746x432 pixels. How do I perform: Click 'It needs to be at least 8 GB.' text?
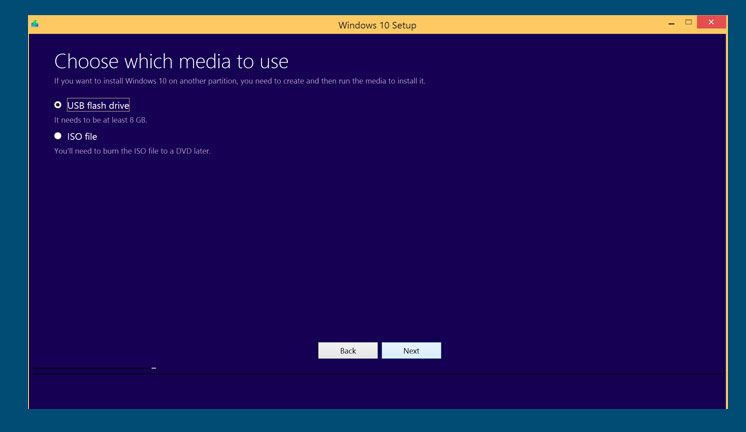point(100,120)
